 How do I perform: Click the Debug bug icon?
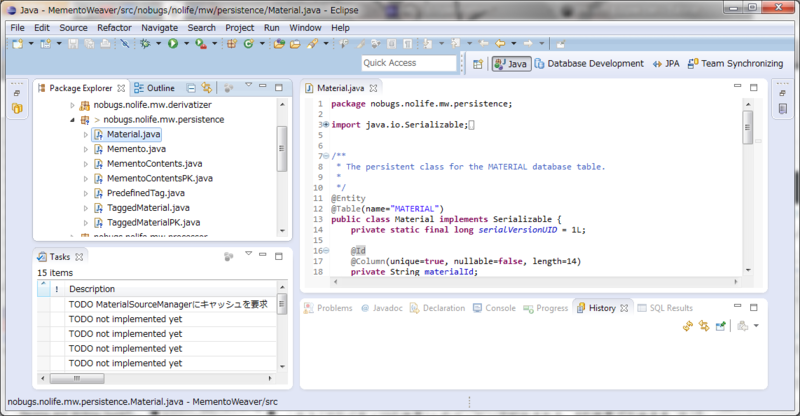pyautogui.click(x=145, y=44)
